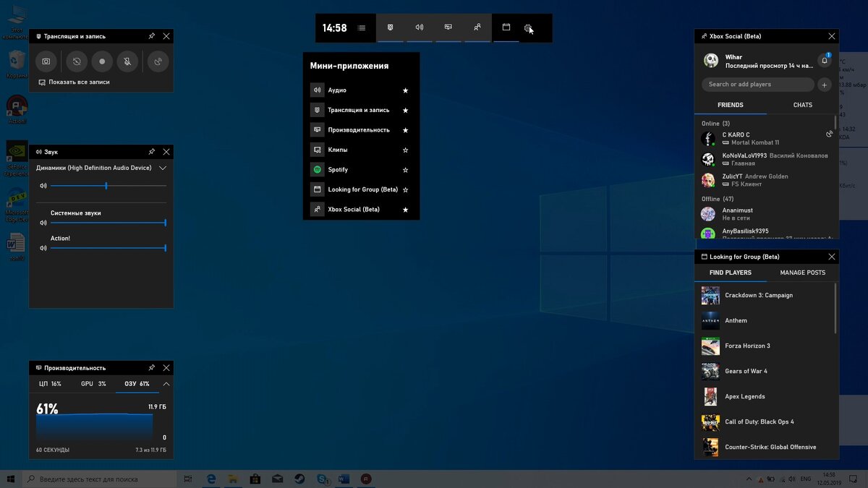Select Crackdown 3: Campaign game
The image size is (868, 488).
tap(764, 295)
